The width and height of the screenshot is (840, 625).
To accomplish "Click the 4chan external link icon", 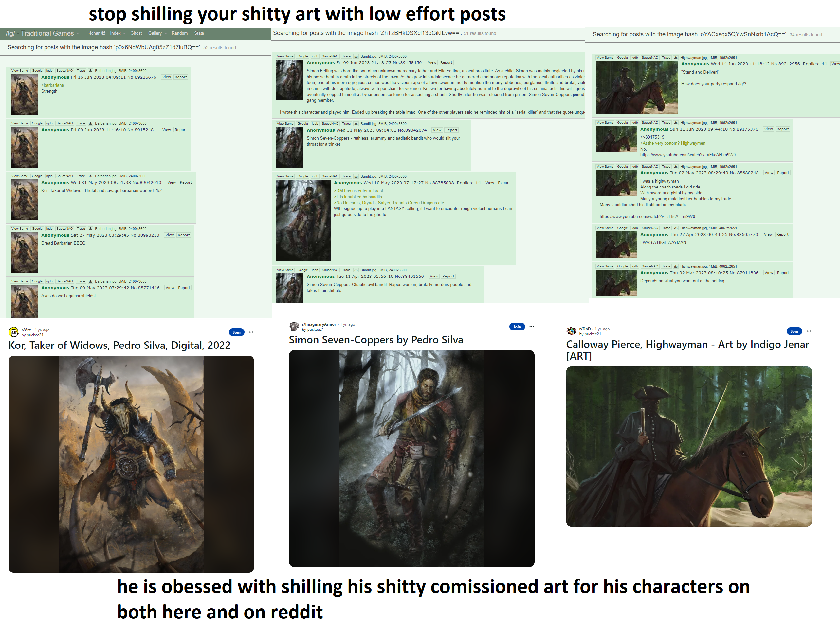I will 104,33.
